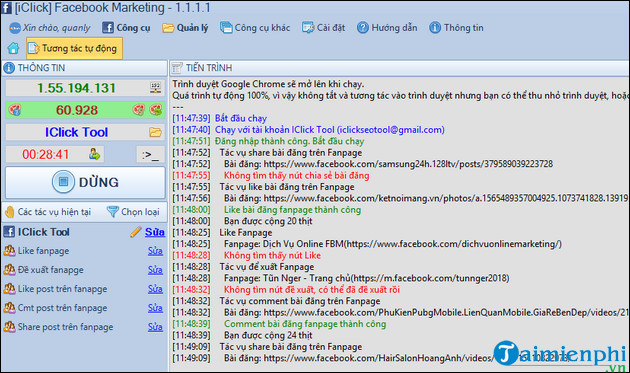Click the last meat icon in green bar
This screenshot has height=373, width=630.
(x=155, y=110)
